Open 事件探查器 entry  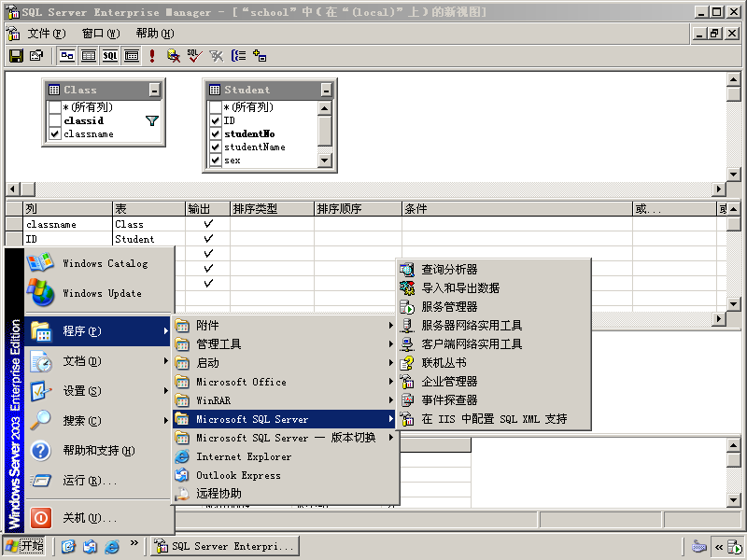(494, 400)
